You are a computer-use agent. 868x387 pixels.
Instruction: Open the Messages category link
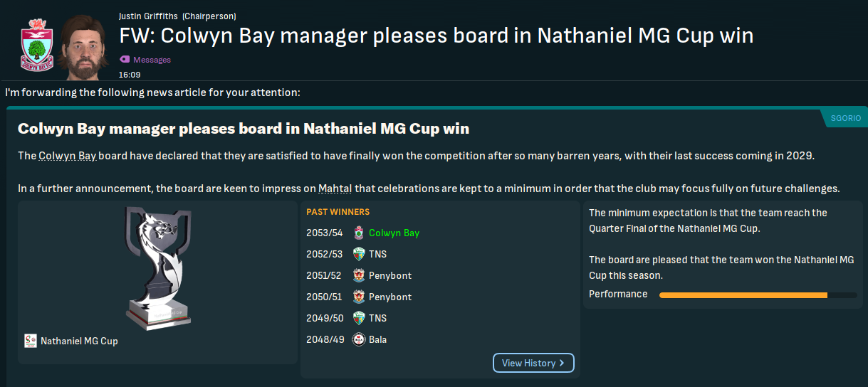click(x=152, y=60)
